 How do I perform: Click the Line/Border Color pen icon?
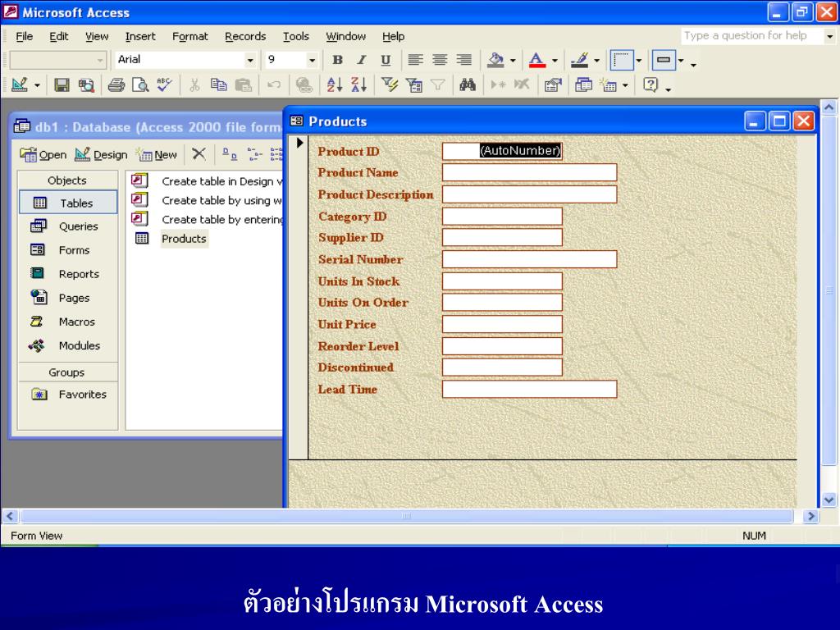pyautogui.click(x=580, y=60)
